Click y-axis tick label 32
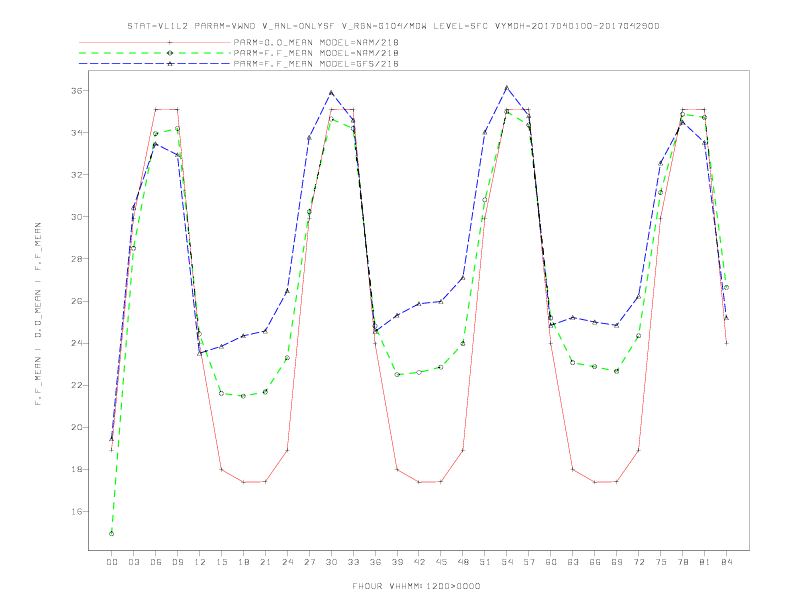Screen dimensions: 792x612 click(76, 175)
